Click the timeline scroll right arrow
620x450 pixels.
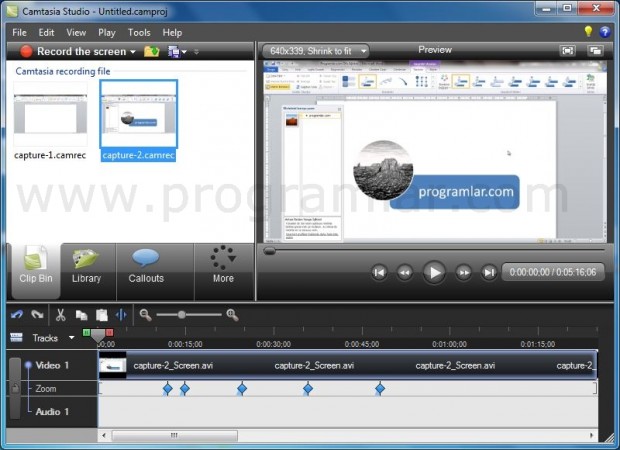pyautogui.click(x=592, y=435)
